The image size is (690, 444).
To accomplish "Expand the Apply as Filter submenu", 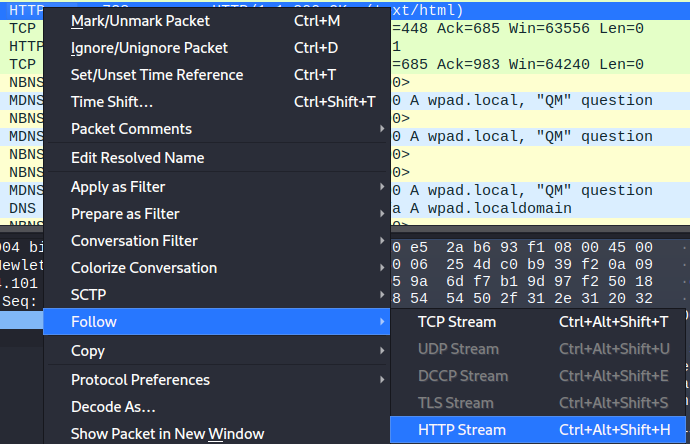I will (x=118, y=187).
